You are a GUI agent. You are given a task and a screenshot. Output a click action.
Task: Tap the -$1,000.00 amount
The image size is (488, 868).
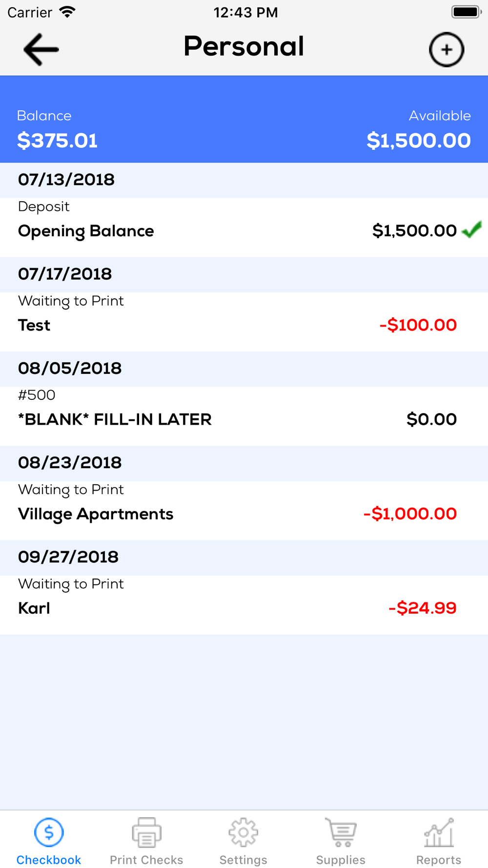coord(410,514)
